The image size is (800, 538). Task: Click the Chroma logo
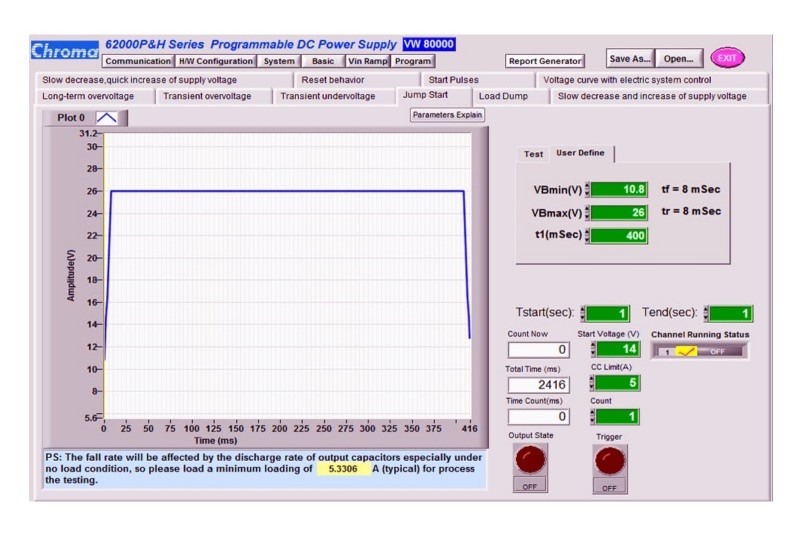tap(65, 51)
